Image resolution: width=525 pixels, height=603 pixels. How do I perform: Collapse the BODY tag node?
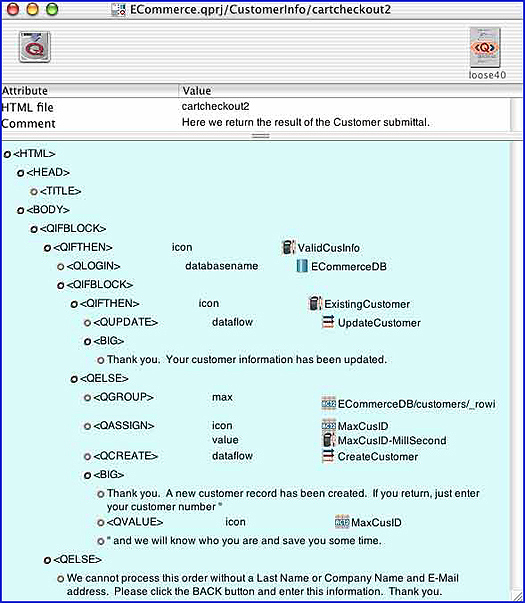[20, 210]
